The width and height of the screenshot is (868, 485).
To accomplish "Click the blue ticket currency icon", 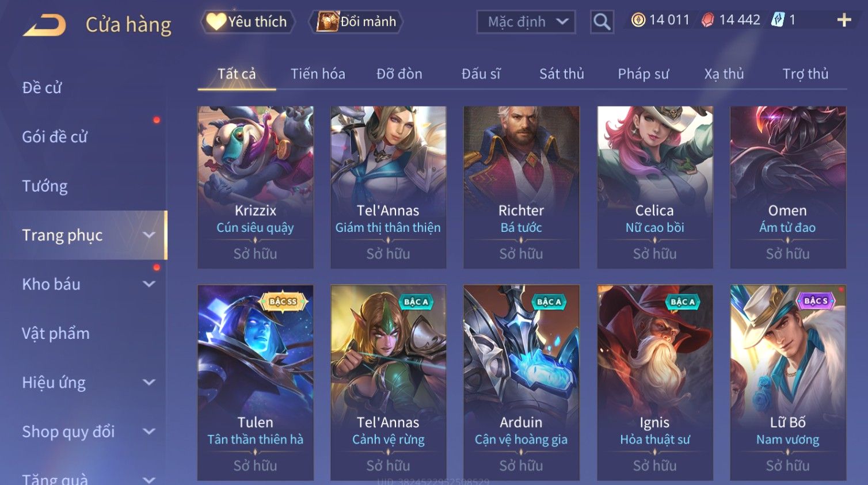I will coord(778,20).
